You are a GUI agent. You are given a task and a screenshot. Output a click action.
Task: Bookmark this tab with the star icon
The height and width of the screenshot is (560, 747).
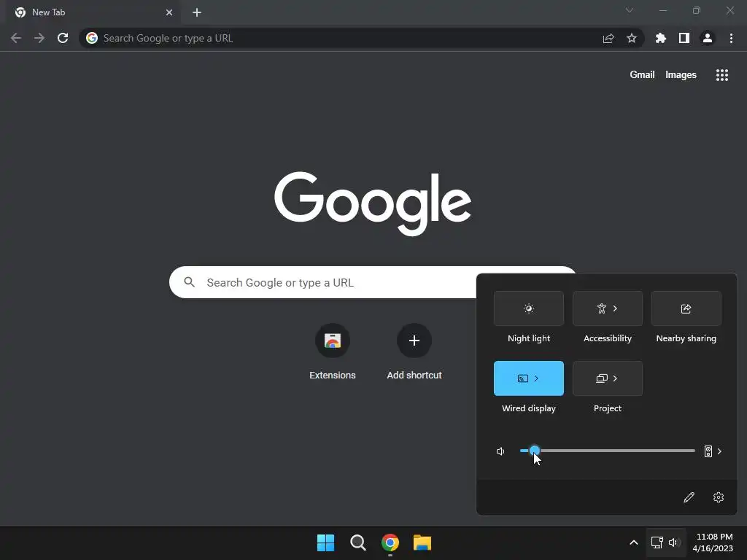tap(632, 38)
